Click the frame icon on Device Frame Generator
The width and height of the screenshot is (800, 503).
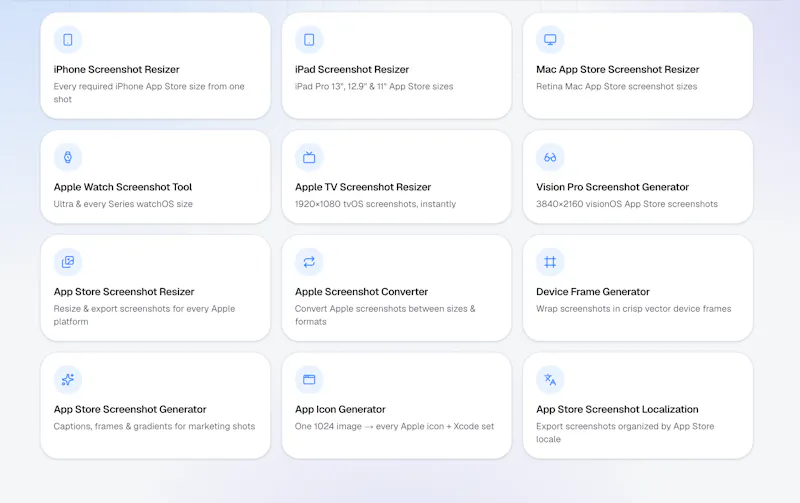(550, 262)
